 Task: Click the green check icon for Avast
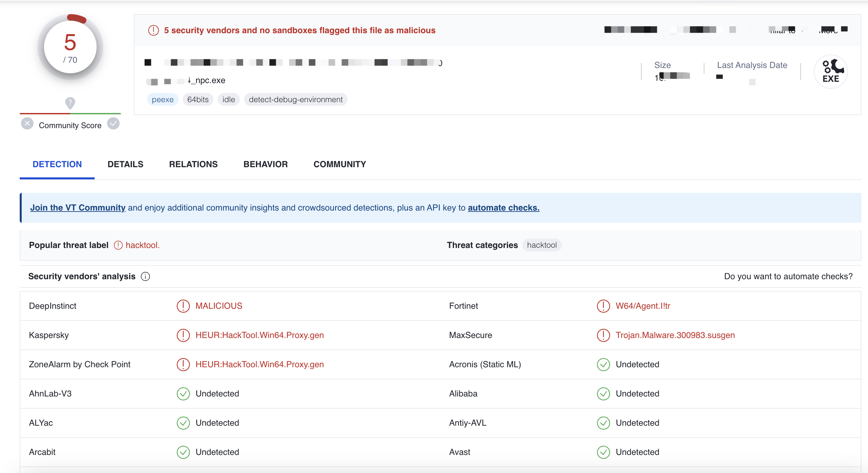pyautogui.click(x=603, y=452)
